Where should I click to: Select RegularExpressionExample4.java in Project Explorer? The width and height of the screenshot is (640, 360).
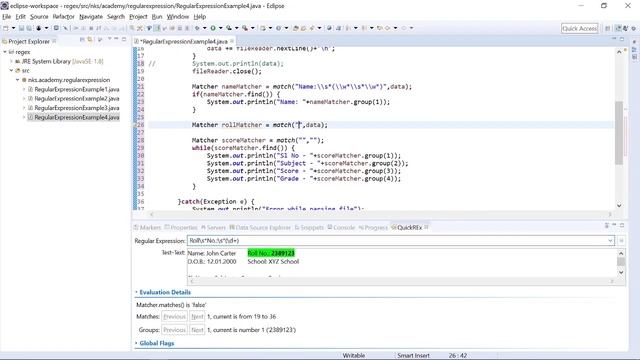77,117
